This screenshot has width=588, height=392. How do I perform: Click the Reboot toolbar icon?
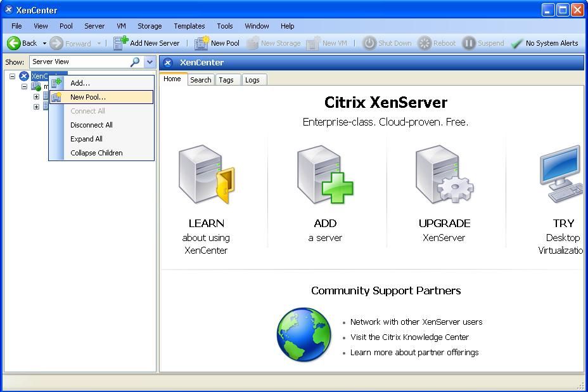[425, 43]
